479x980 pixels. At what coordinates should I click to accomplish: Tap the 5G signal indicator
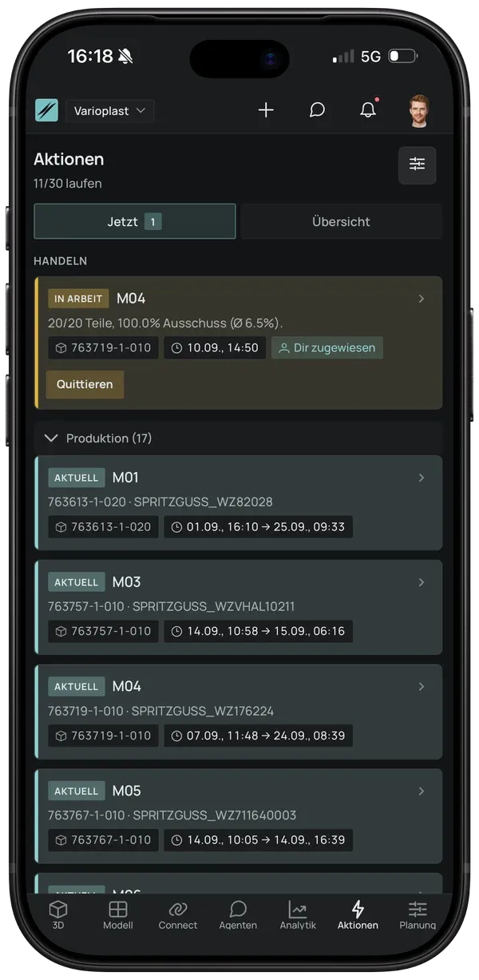[x=370, y=57]
